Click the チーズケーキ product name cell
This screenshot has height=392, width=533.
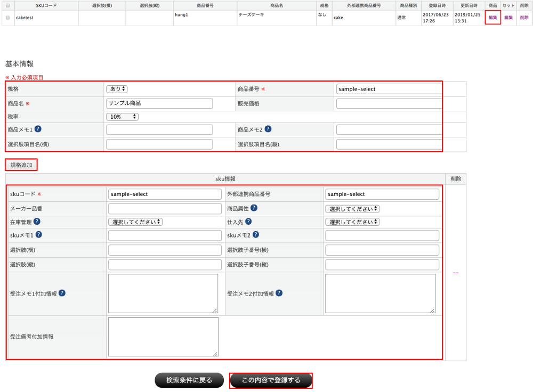point(277,18)
